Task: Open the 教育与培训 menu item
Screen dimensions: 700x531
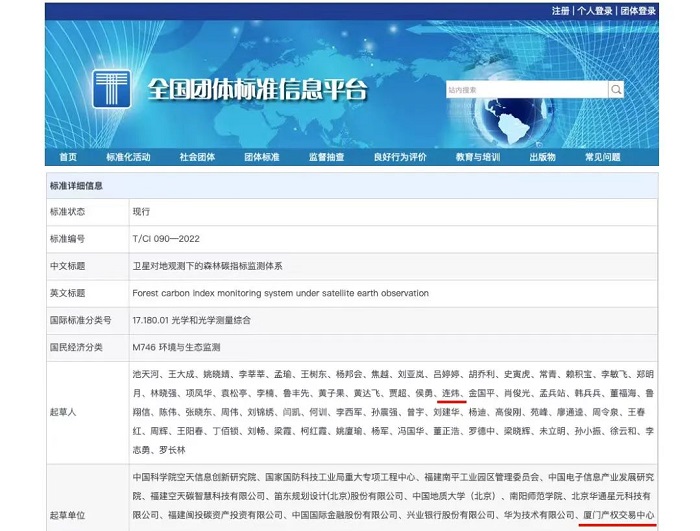Action: pos(478,157)
